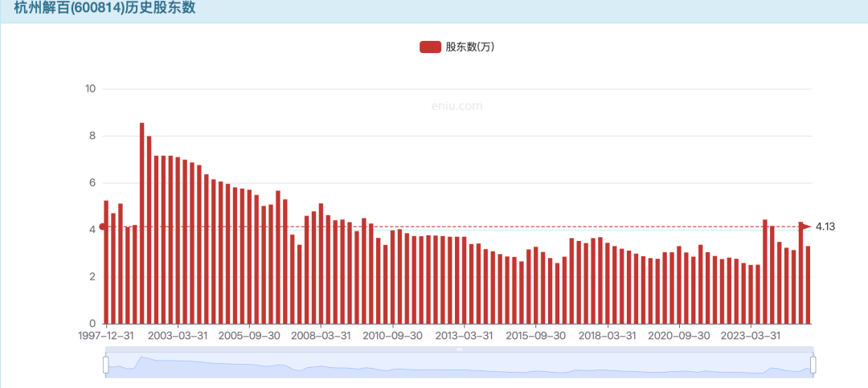Click the center grip atop the zoom slider

(x=459, y=349)
